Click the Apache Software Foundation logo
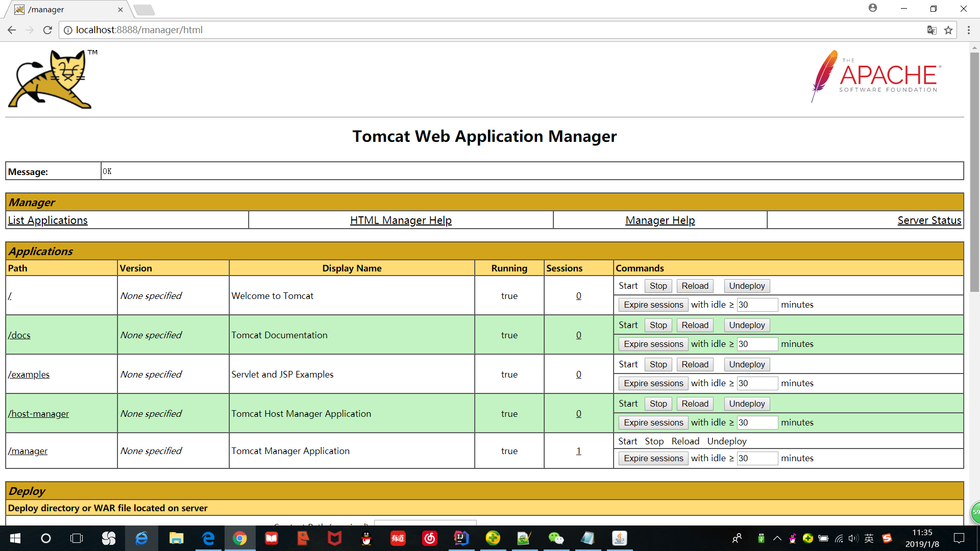 (876, 77)
